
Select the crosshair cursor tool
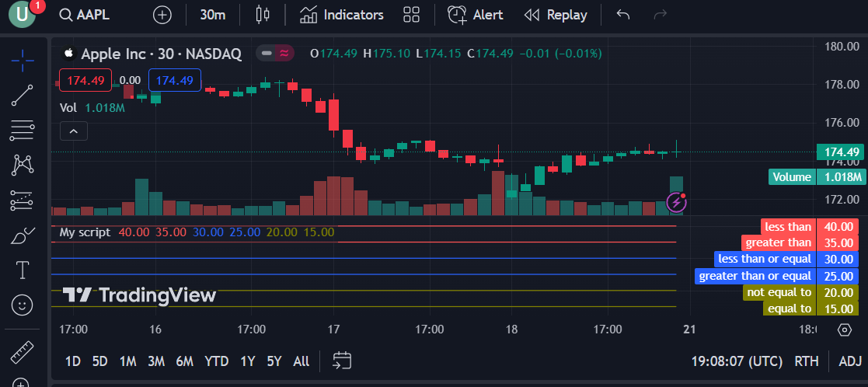[x=22, y=60]
